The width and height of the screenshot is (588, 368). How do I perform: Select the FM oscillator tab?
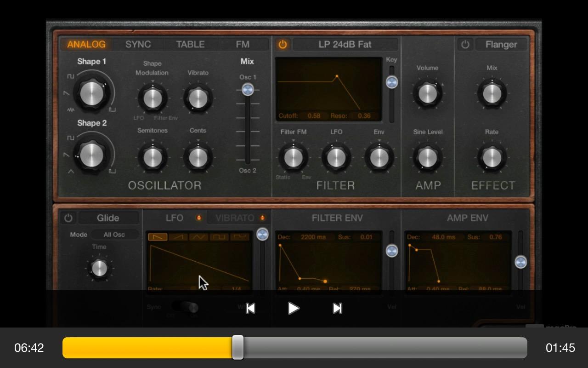coord(243,45)
